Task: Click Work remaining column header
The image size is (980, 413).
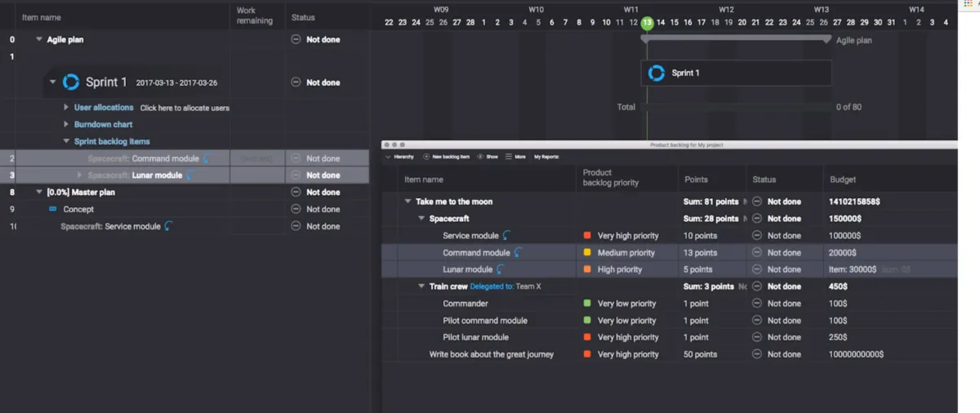Action: click(x=255, y=16)
